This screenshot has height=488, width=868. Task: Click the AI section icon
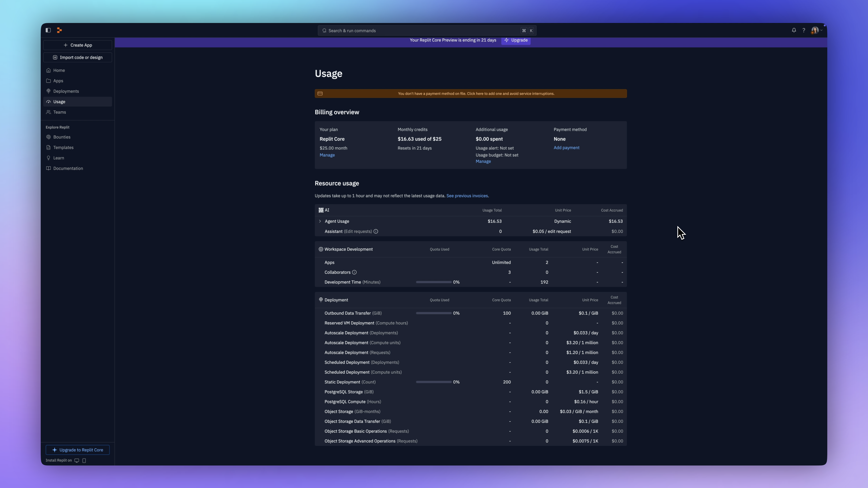point(321,210)
